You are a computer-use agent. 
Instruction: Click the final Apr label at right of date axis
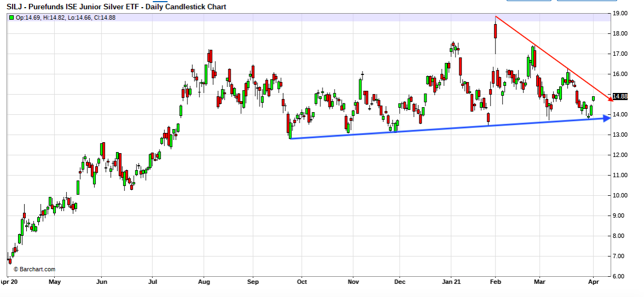[593, 282]
